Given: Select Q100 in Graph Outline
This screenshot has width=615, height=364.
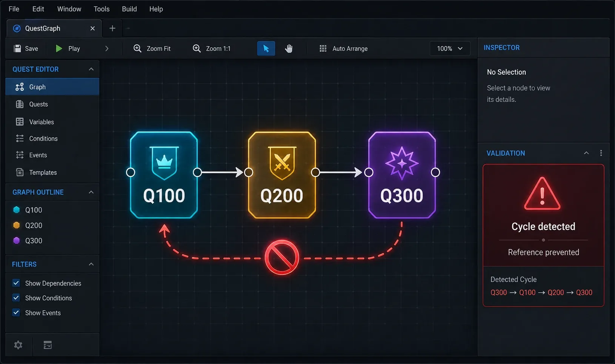Looking at the screenshot, I should click(34, 210).
